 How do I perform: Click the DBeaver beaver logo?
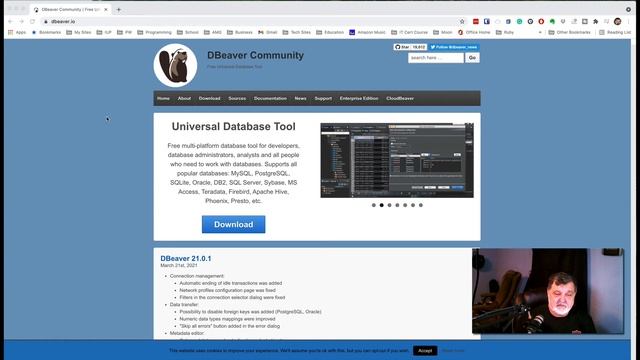point(176,65)
